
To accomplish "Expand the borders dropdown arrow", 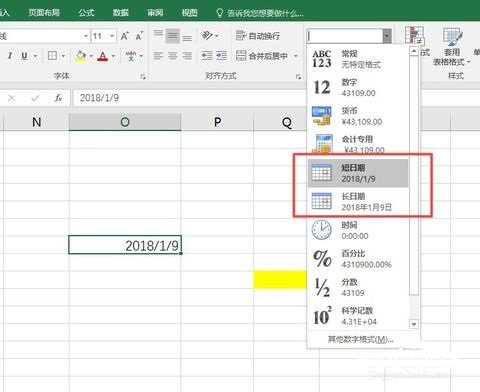I will (x=63, y=56).
